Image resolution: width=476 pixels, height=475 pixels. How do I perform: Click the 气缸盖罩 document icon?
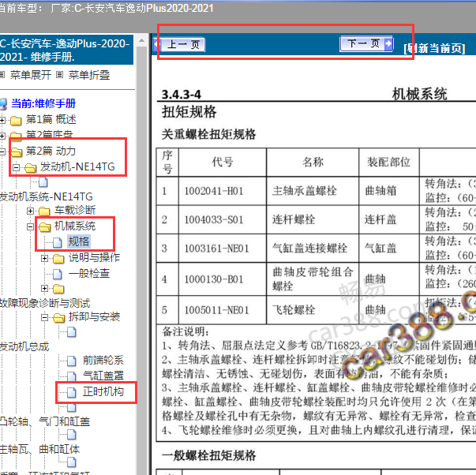[x=72, y=376]
